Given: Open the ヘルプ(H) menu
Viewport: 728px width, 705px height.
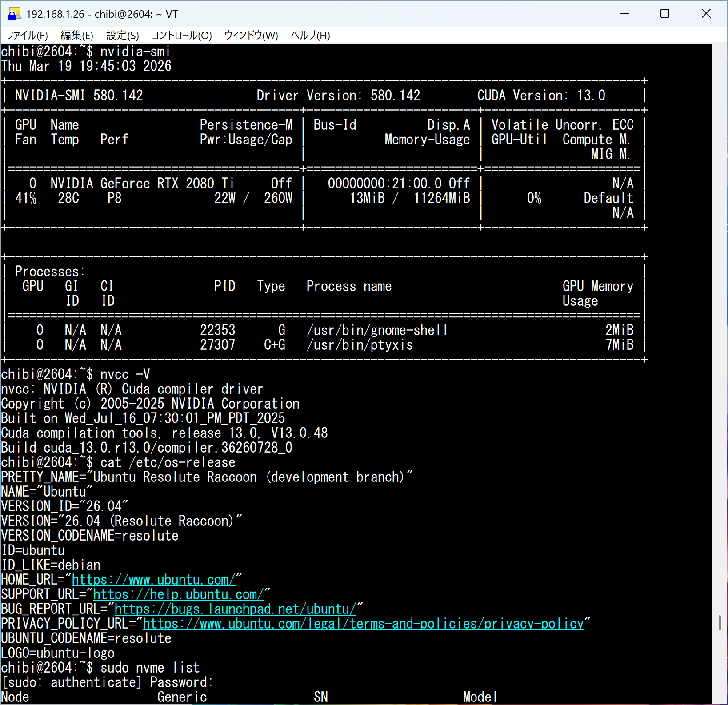Looking at the screenshot, I should [x=310, y=35].
